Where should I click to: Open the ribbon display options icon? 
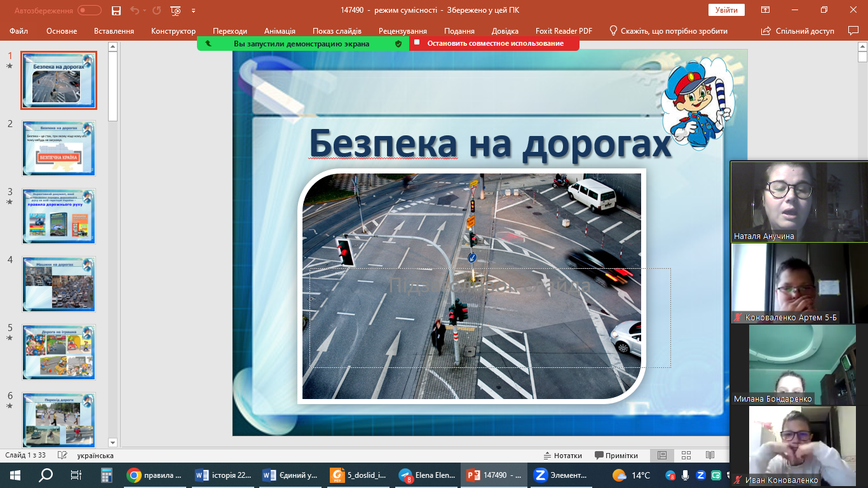point(766,10)
